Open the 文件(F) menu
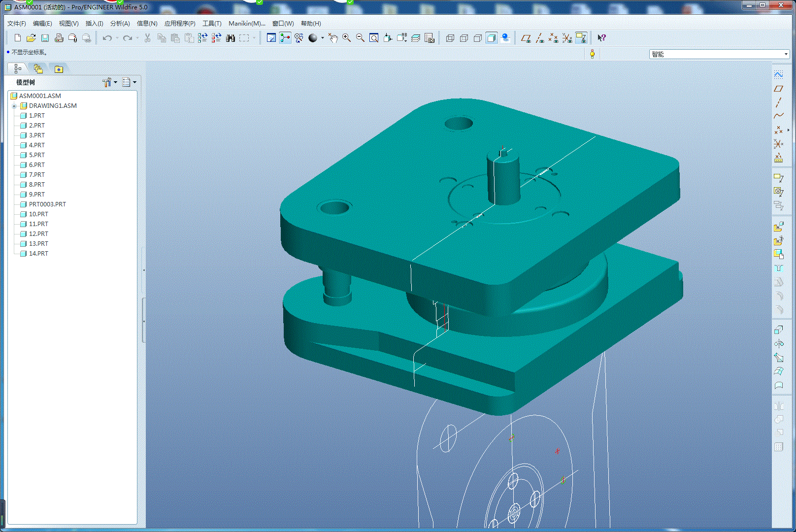 click(16, 23)
